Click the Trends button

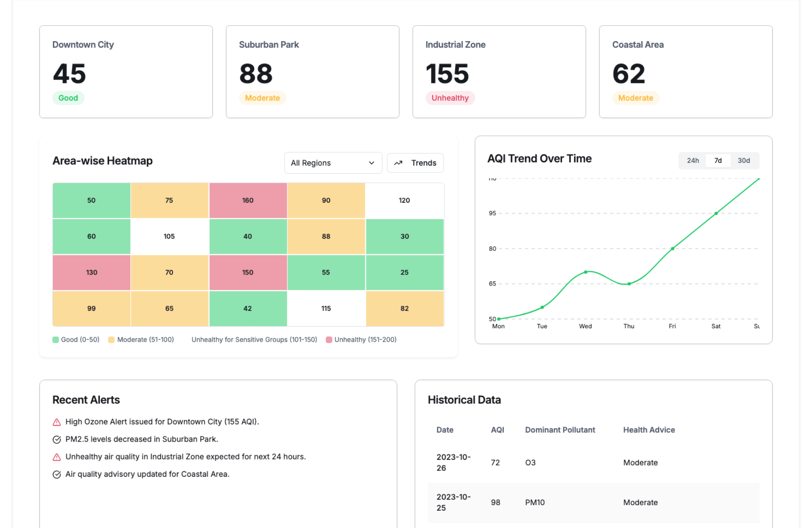(x=415, y=163)
